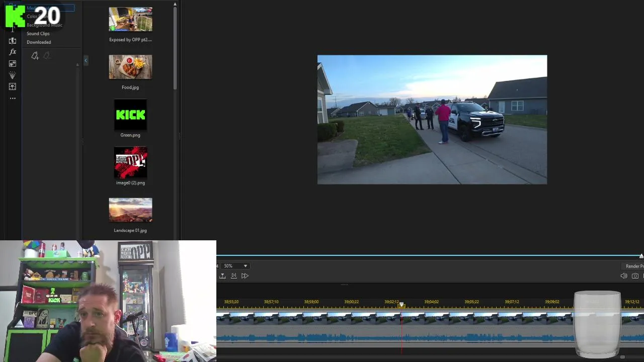This screenshot has height=362, width=644.
Task: Click the preview seek slider handle
Action: pyautogui.click(x=641, y=256)
